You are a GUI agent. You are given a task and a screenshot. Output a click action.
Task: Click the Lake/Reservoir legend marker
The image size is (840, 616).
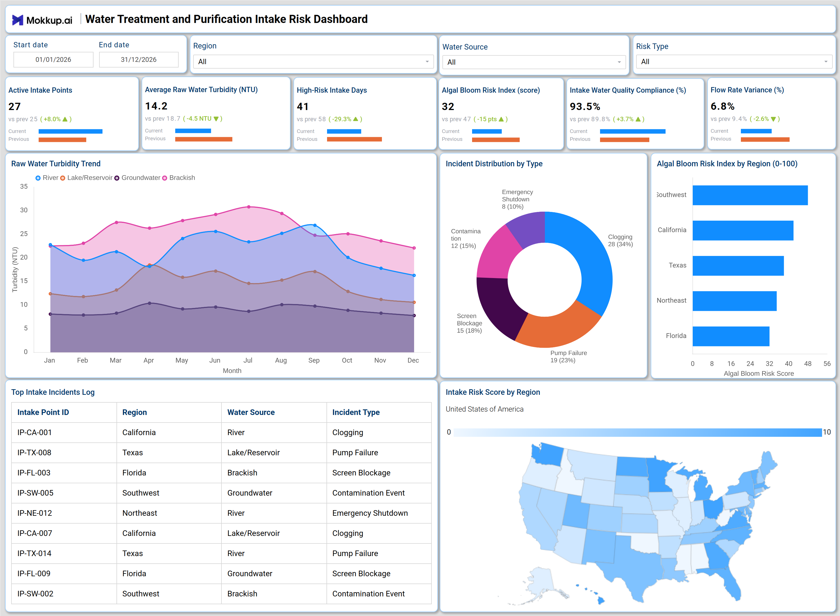click(x=63, y=178)
